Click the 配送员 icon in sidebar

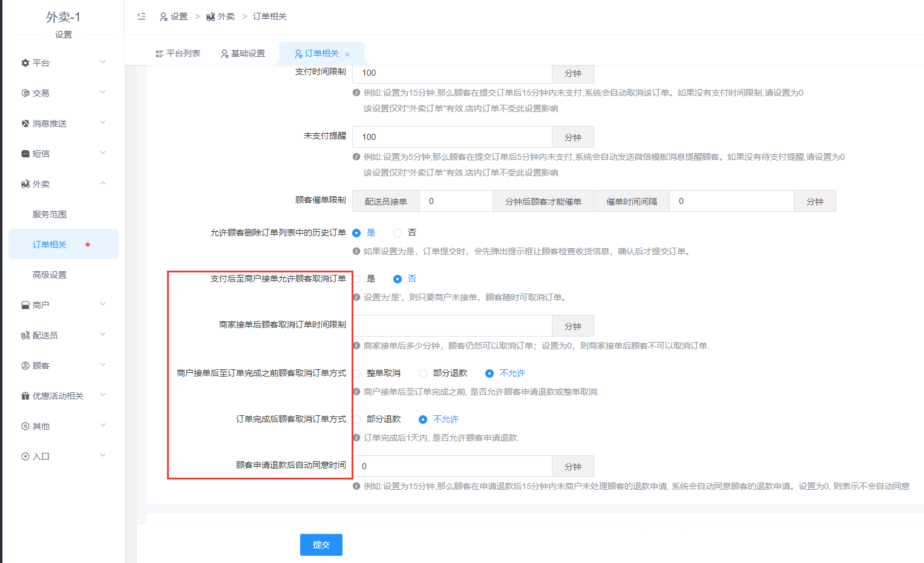(x=25, y=335)
